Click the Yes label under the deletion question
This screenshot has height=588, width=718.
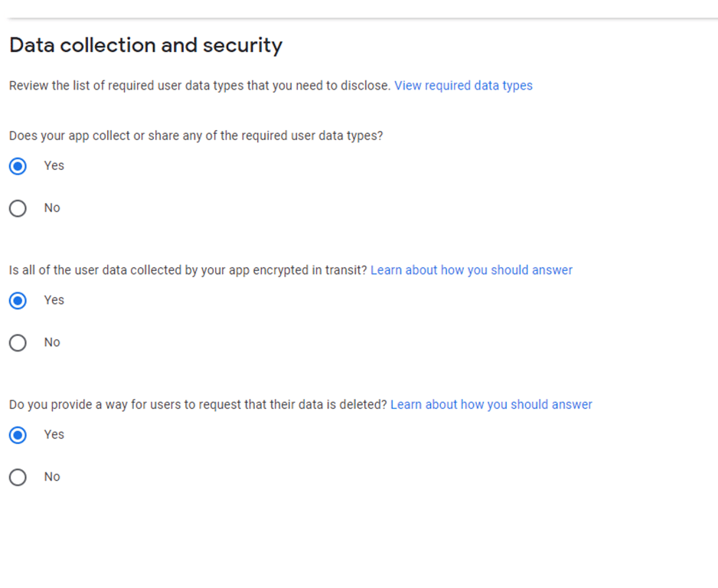pos(54,435)
